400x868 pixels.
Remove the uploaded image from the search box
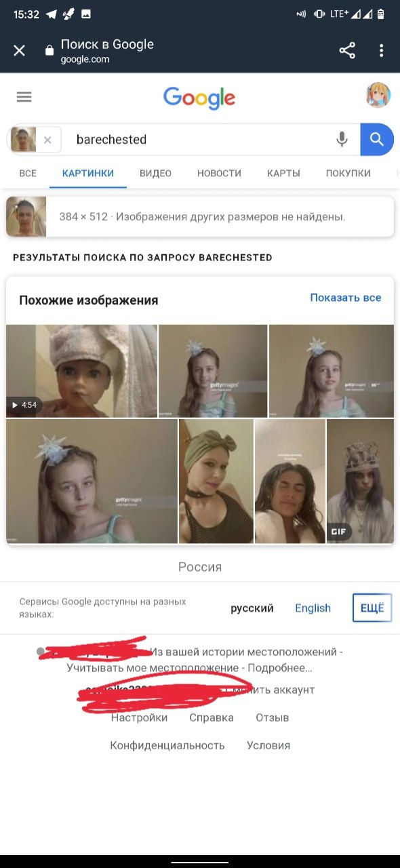47,140
